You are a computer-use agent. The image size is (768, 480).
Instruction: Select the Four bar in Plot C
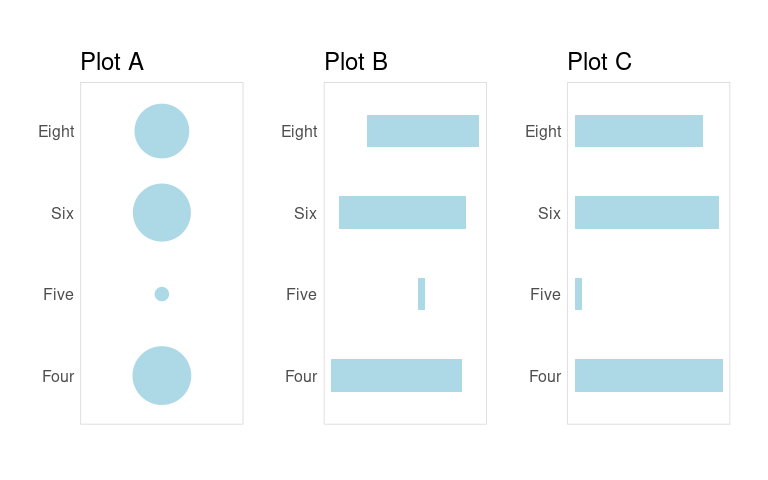(x=649, y=376)
